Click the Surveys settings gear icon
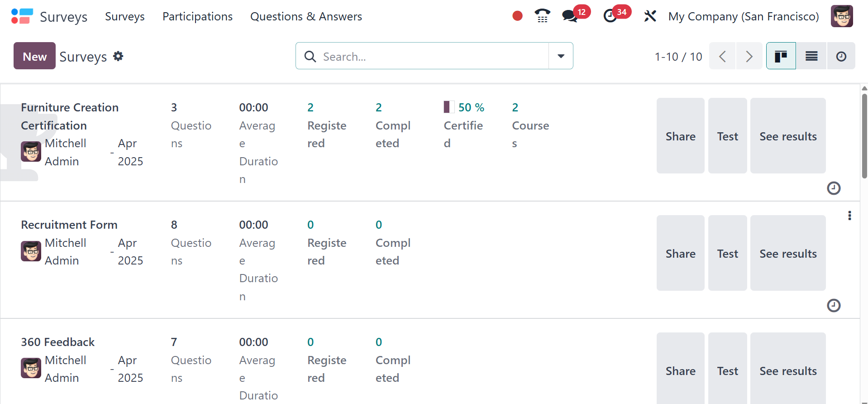The image size is (868, 404). coord(118,56)
